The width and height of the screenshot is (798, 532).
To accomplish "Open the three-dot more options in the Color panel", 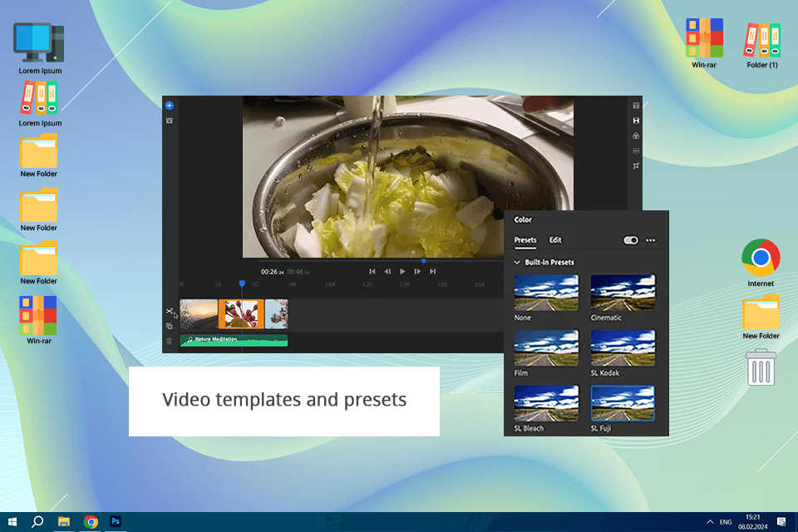I will (651, 240).
